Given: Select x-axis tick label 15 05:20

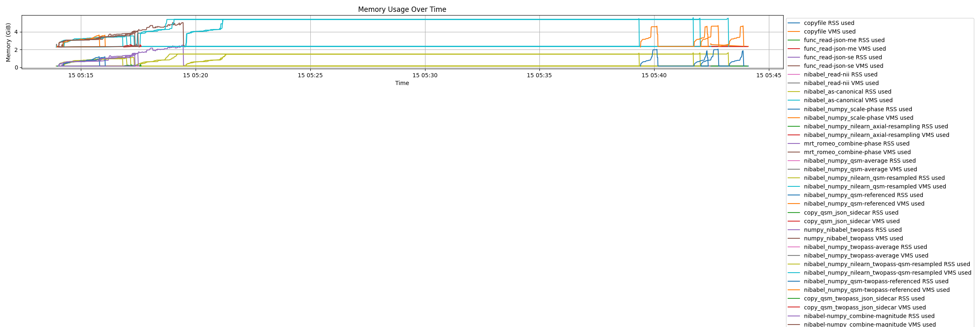Looking at the screenshot, I should [x=196, y=75].
